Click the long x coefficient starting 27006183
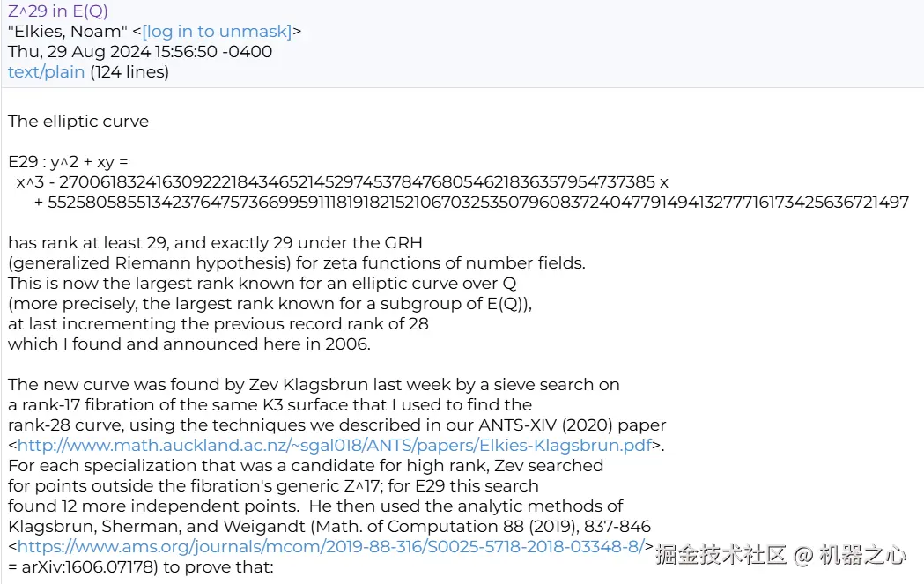The image size is (924, 584). pos(357,182)
